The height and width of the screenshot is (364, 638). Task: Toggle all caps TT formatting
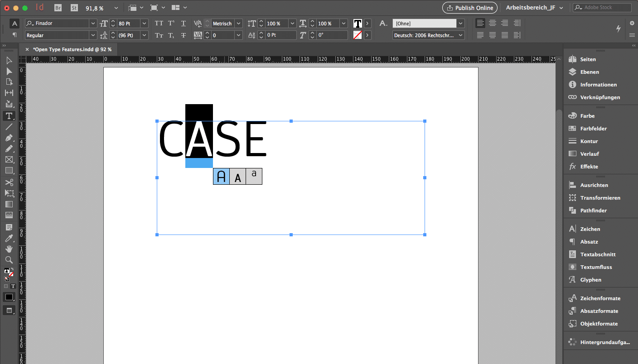point(159,24)
